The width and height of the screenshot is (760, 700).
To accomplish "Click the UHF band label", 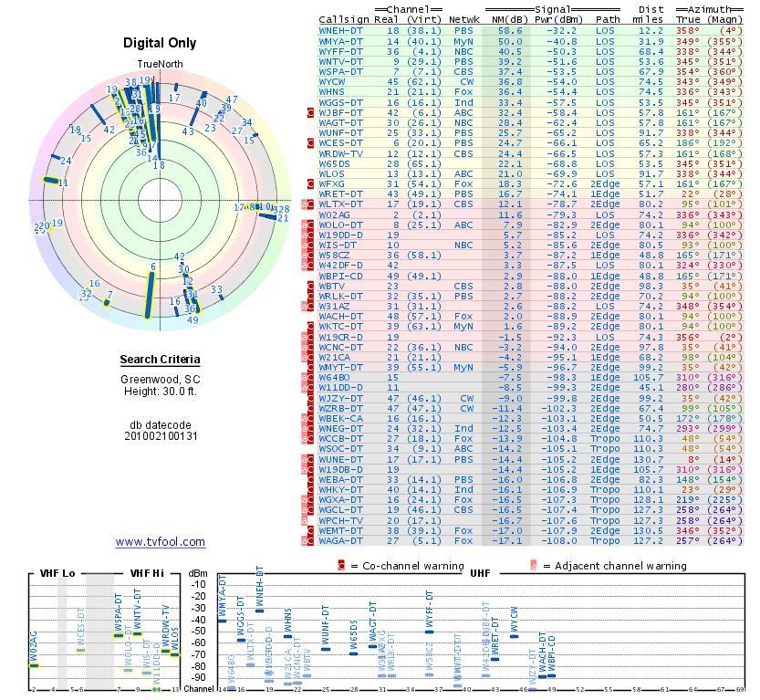I will [480, 573].
